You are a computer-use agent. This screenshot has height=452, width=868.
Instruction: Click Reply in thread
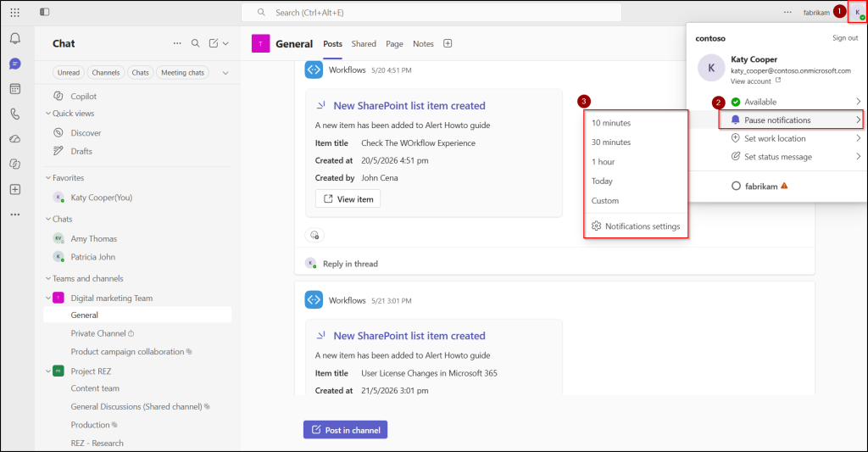point(350,264)
